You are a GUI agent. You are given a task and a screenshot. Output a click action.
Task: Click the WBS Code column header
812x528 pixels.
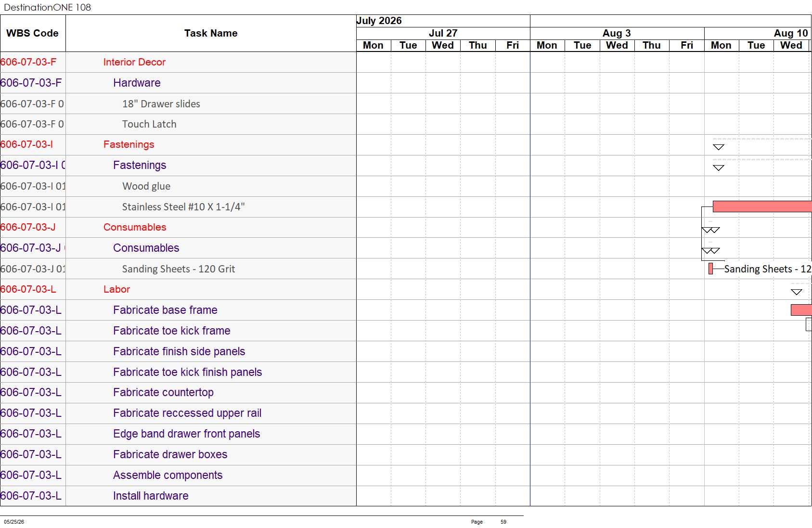33,33
